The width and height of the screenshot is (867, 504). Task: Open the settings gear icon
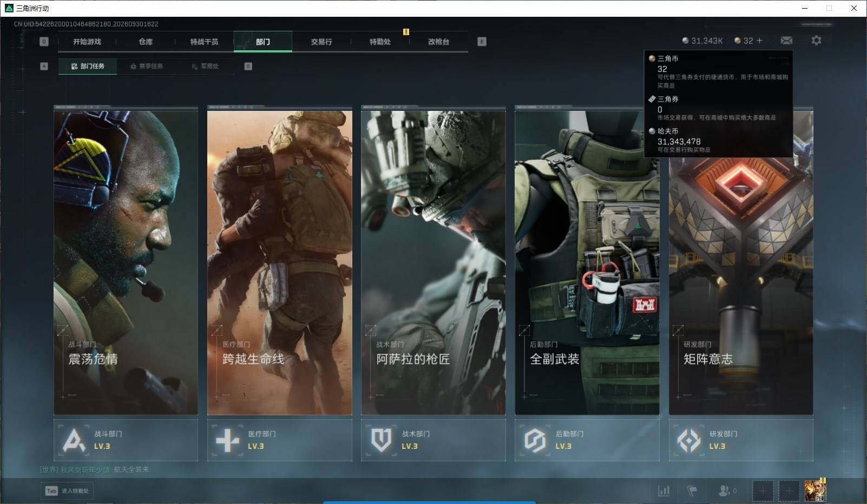[x=816, y=41]
